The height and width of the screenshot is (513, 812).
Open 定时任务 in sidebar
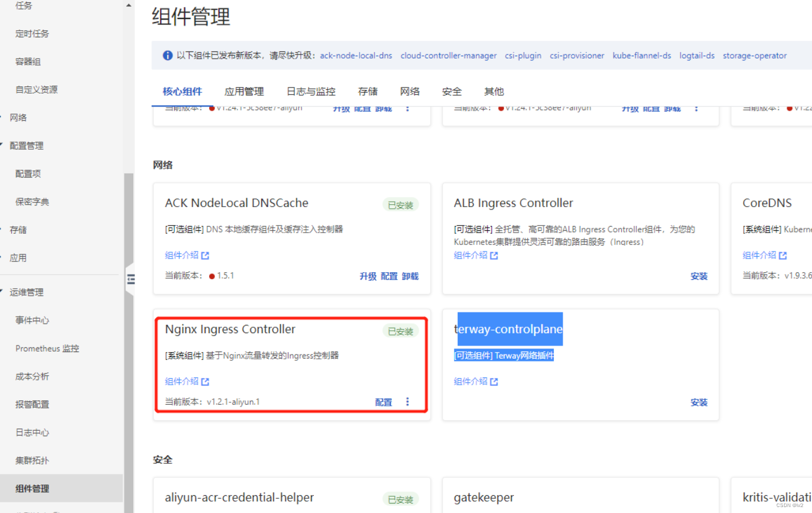(x=33, y=34)
